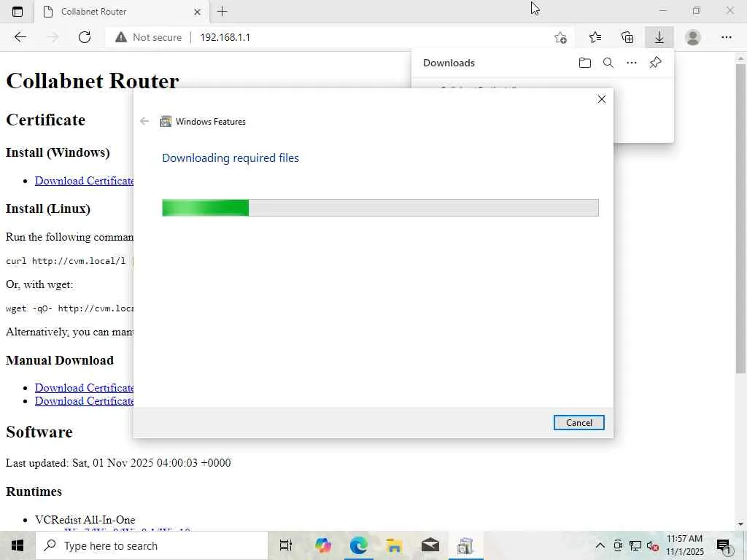Click the taskbar search box

[152, 545]
